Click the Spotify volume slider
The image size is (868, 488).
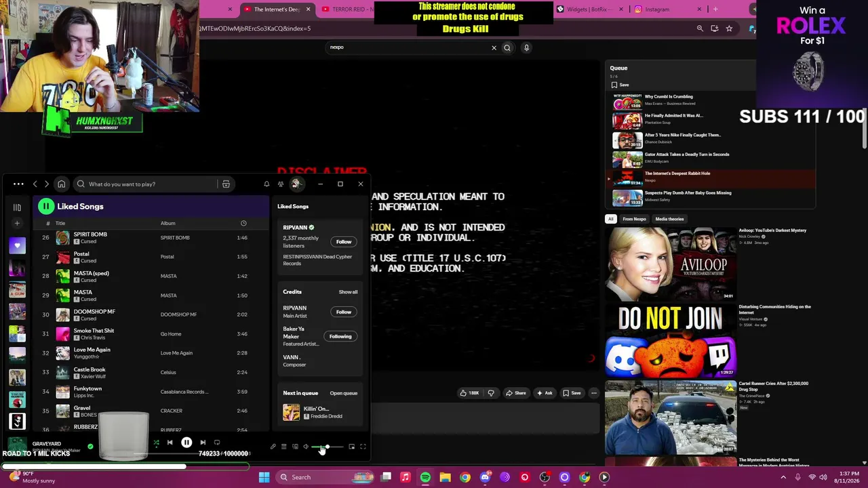tap(328, 447)
